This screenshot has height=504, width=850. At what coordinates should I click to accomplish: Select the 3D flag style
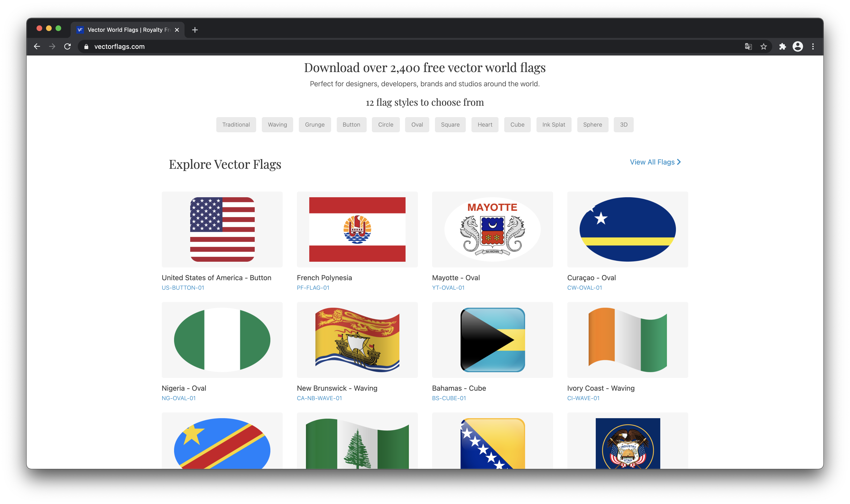pyautogui.click(x=624, y=125)
